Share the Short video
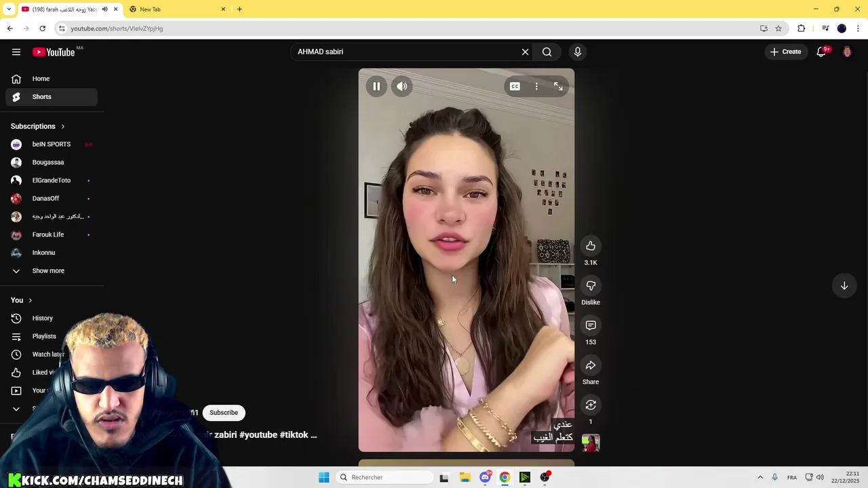This screenshot has height=488, width=868. (x=591, y=366)
